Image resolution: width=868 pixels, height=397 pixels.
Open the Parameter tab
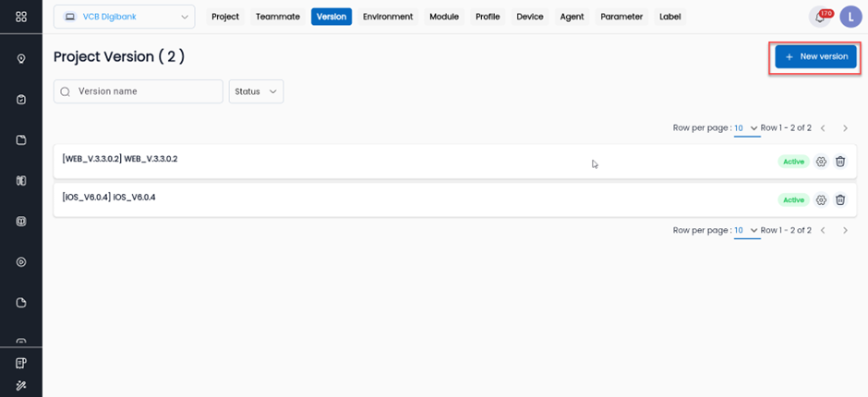coord(621,17)
